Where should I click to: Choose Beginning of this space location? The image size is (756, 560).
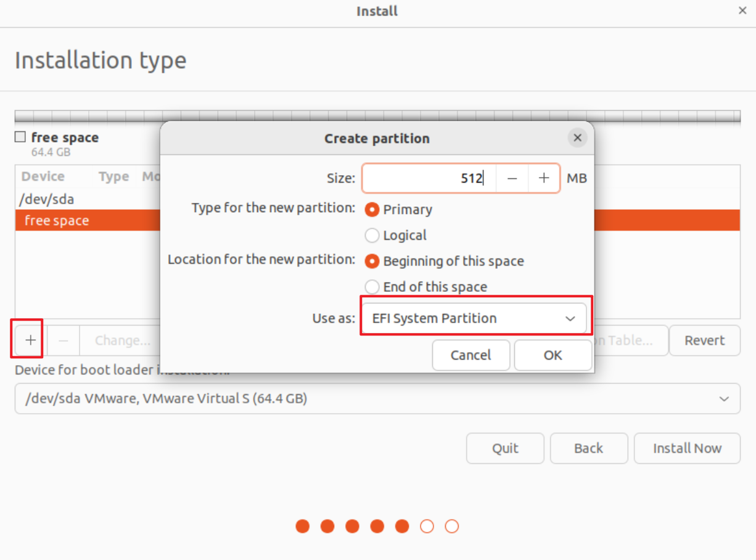372,261
